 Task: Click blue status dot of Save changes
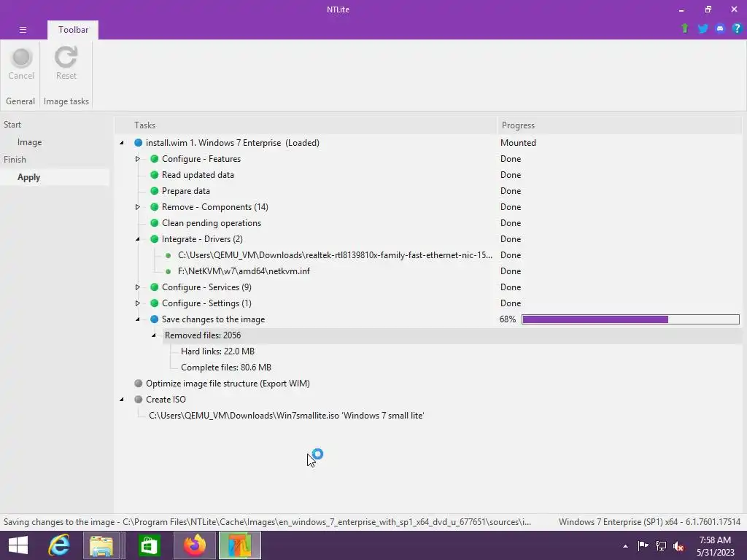155,319
